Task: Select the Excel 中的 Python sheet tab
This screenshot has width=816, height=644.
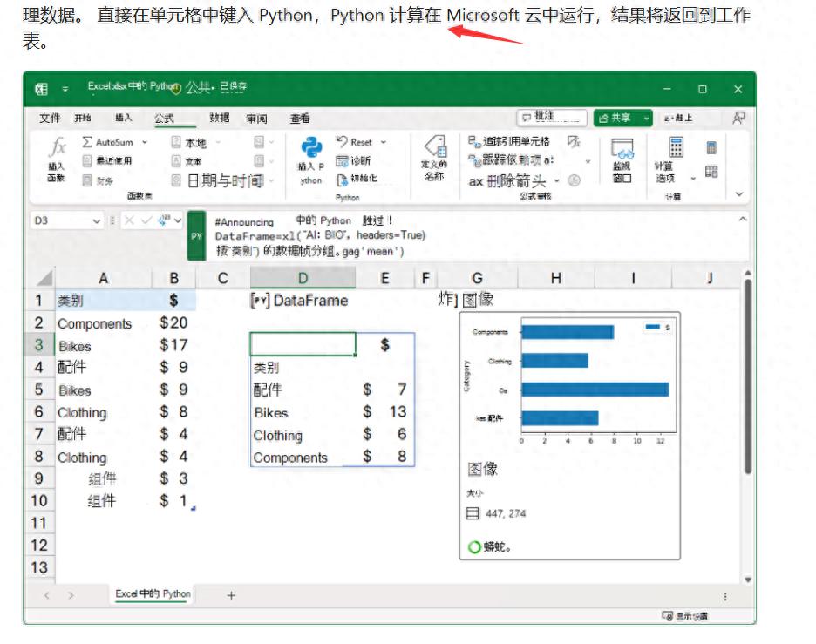Action: [x=153, y=594]
